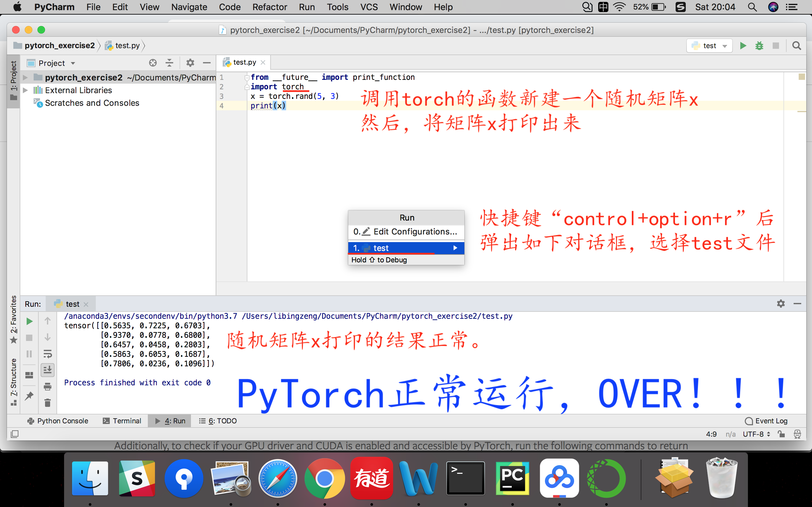Click the print icon in Run panel

pos(48,387)
